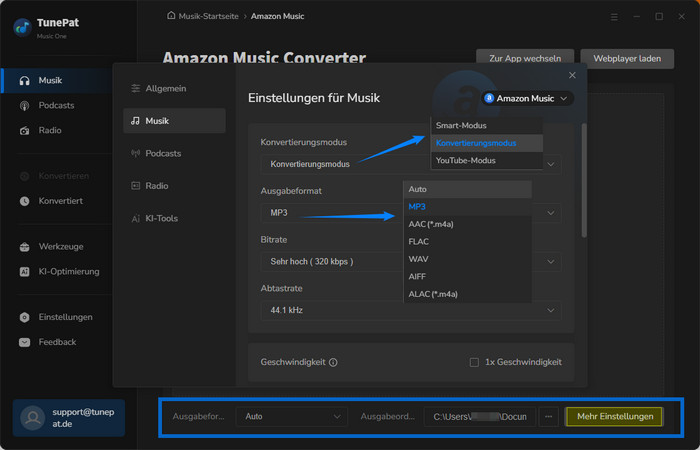Open Einstellungen gear icon in sidebar
Image resolution: width=700 pixels, height=450 pixels.
click(x=25, y=317)
